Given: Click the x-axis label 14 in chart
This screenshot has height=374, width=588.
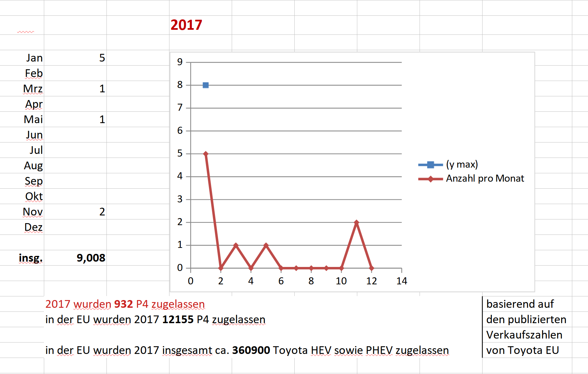Looking at the screenshot, I should [x=401, y=281].
